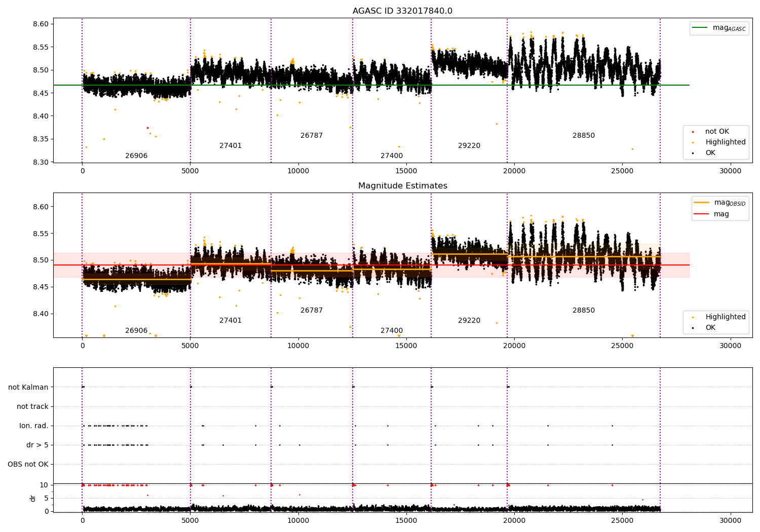The width and height of the screenshot is (760, 532).
Task: Click y-tick 8.60 on Magnitude Estimates plot
Action: (x=41, y=207)
